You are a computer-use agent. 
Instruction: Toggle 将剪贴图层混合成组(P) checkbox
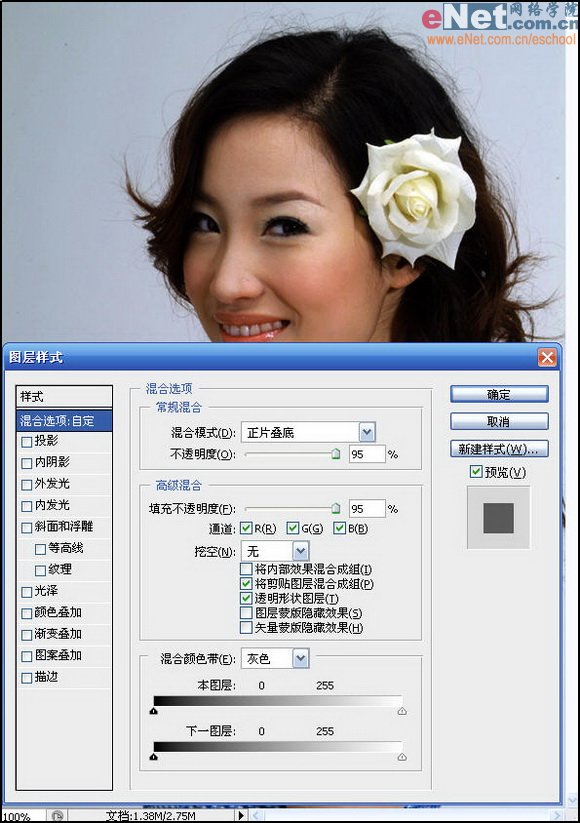point(246,583)
